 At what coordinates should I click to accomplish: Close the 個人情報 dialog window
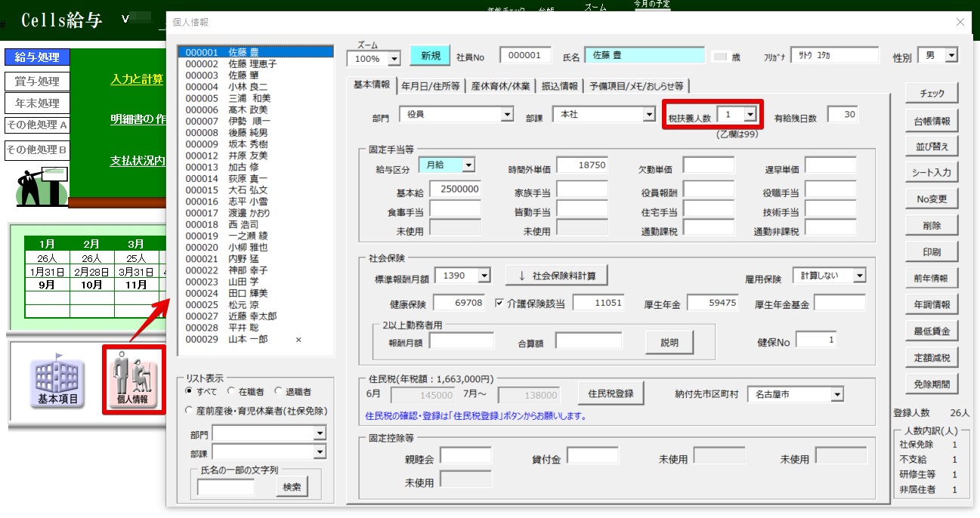(960, 23)
